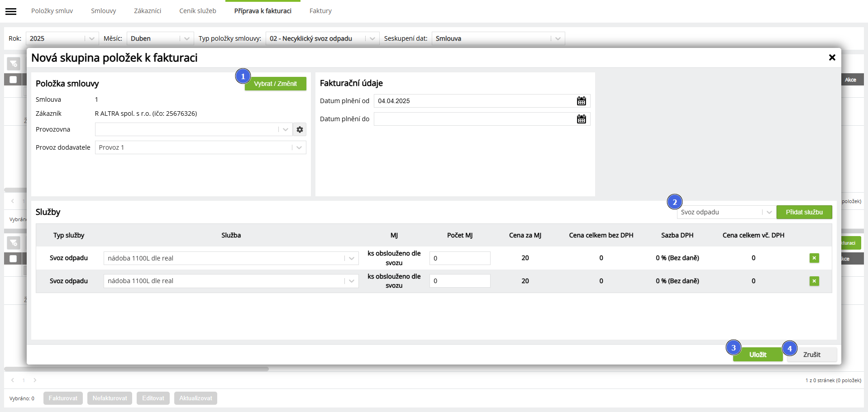Click the Cena celkem bez DPH column header
Viewport: 868px width, 412px height.
tap(601, 235)
